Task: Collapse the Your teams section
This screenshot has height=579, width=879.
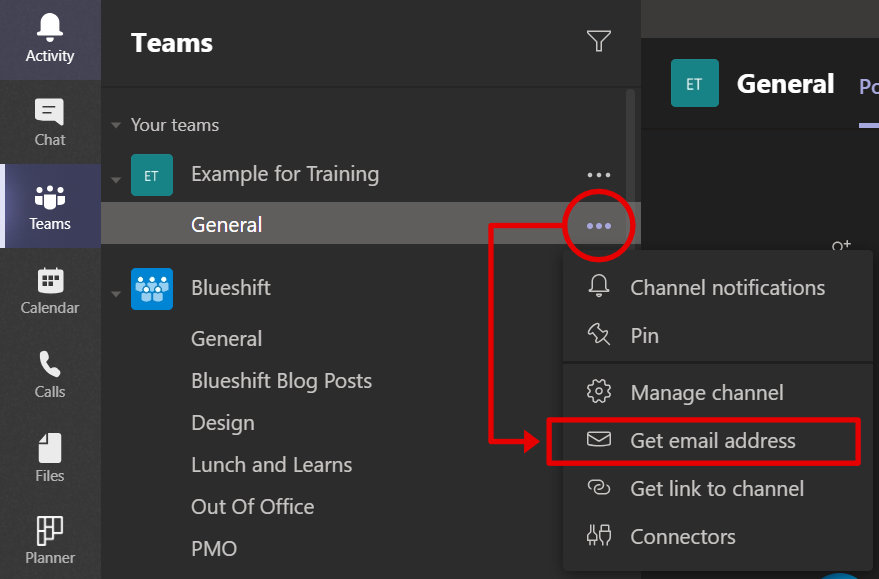Action: (x=116, y=125)
